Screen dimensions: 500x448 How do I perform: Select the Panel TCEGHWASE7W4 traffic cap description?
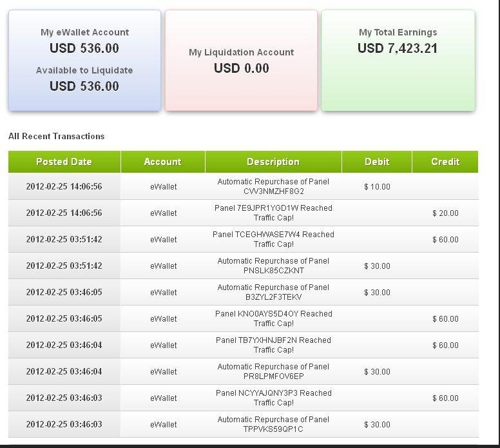[x=273, y=239]
